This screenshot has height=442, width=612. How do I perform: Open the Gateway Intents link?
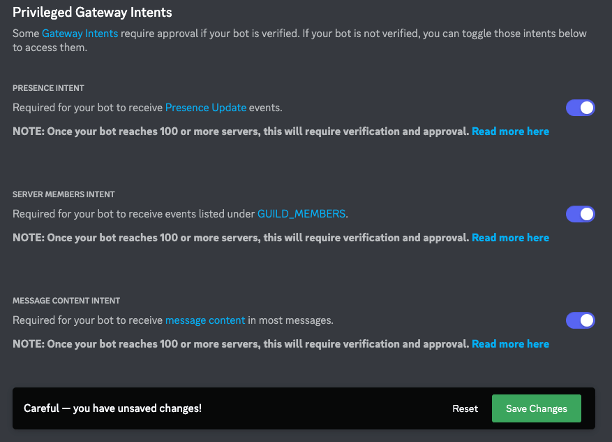80,34
